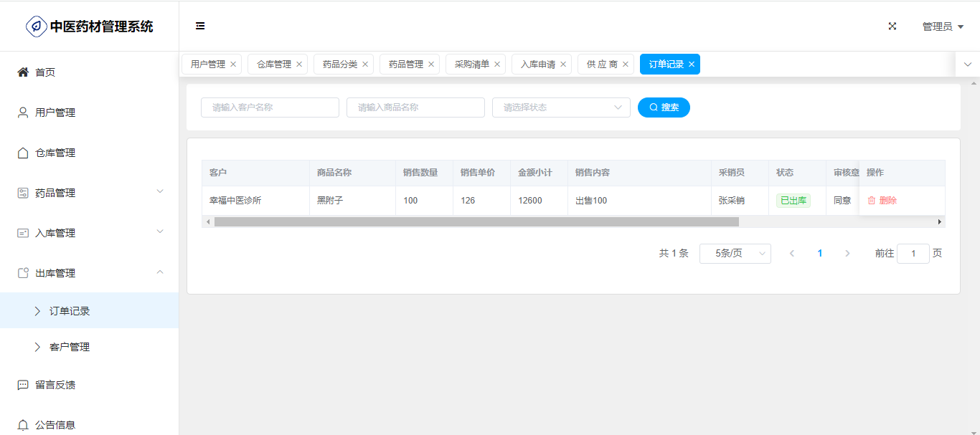Delete the 幸福中医诊所 order row
980x435 pixels.
tap(882, 201)
